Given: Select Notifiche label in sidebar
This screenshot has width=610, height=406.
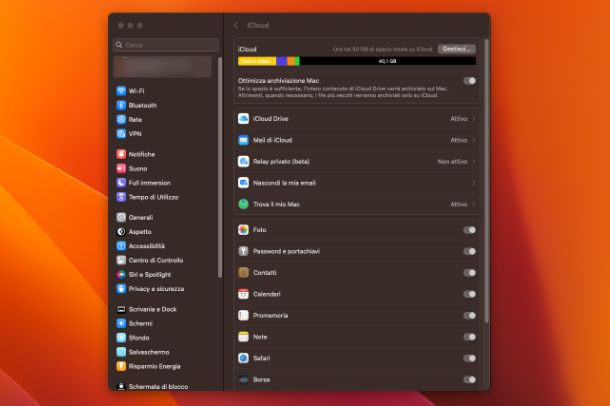Looking at the screenshot, I should 142,154.
